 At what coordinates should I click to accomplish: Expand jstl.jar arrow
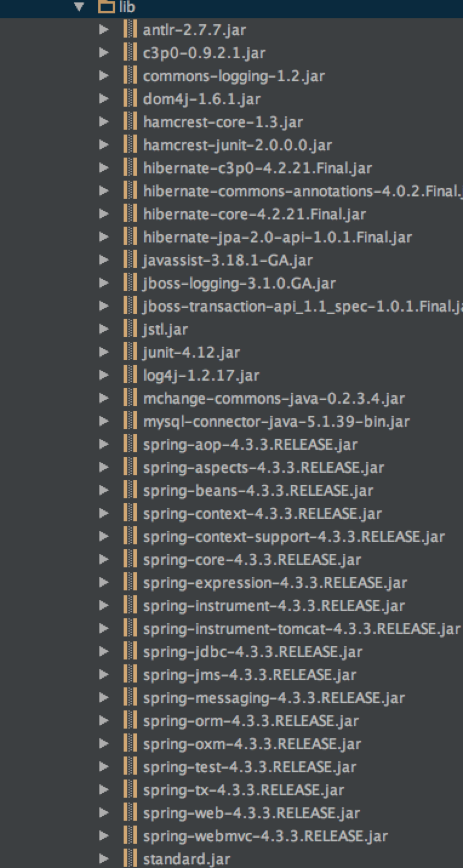pos(104,329)
